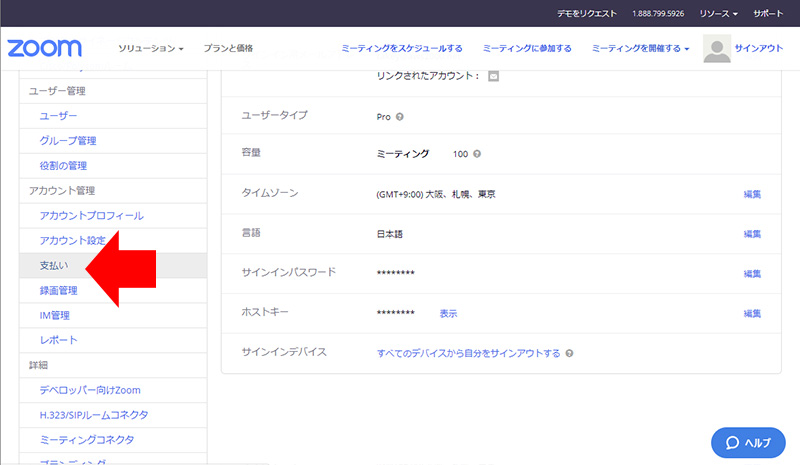Expand the ミーティングを開催する dropdown
This screenshot has width=800, height=465.
click(640, 48)
